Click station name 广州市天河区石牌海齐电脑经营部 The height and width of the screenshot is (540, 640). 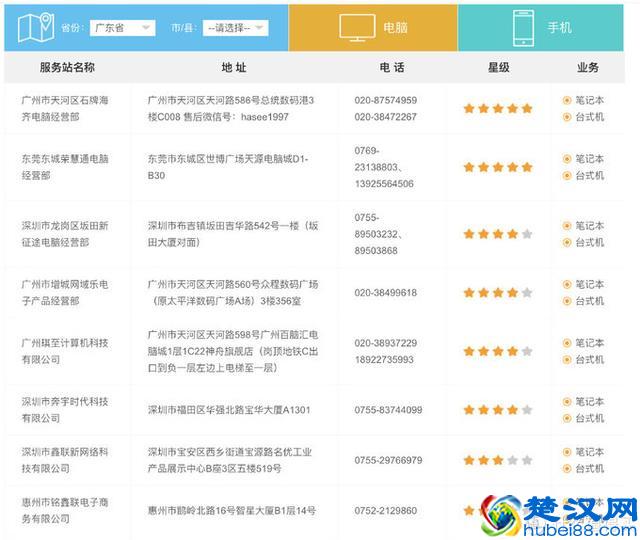(65, 109)
